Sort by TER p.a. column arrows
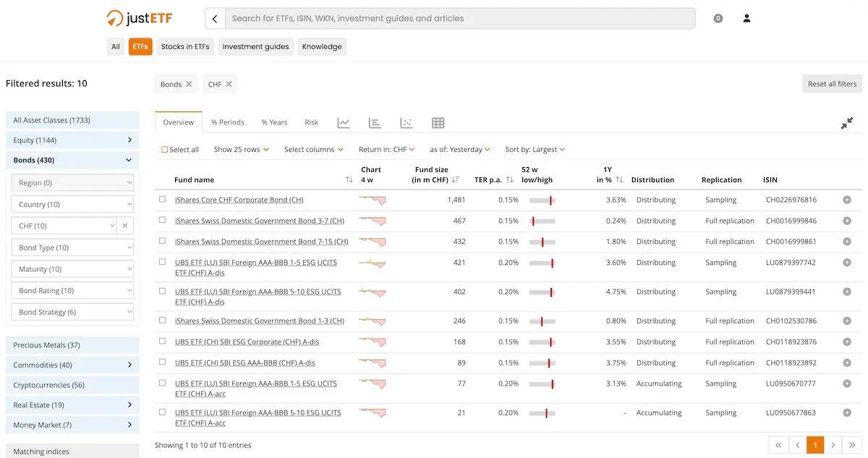 coord(510,179)
